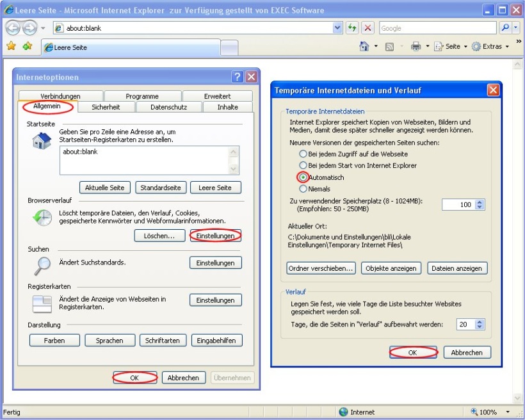Viewport: 525px width, 420px height.
Task: Click the RSS feeds icon
Action: click(x=389, y=47)
